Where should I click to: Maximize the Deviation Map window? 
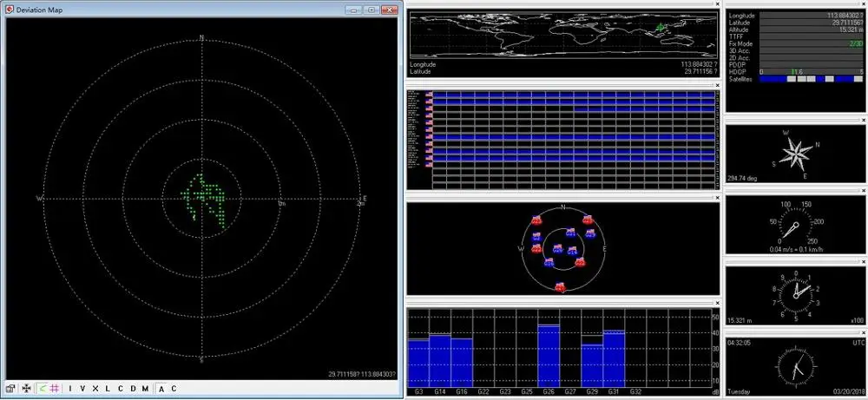[371, 10]
